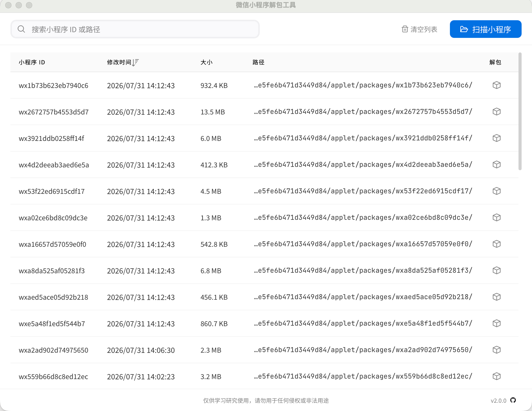Unpack mini program wxa8da525af05281f3
Image resolution: width=532 pixels, height=411 pixels.
[x=496, y=271]
